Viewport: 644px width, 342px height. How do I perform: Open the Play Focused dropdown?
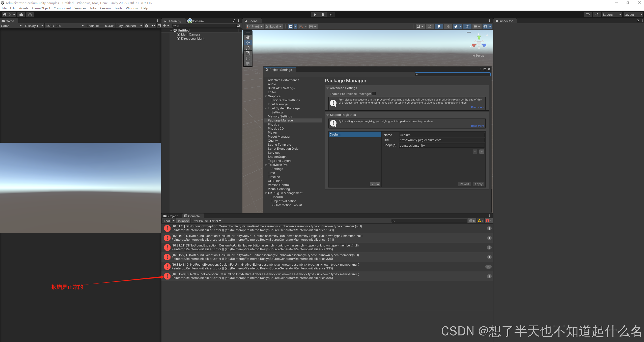point(129,26)
